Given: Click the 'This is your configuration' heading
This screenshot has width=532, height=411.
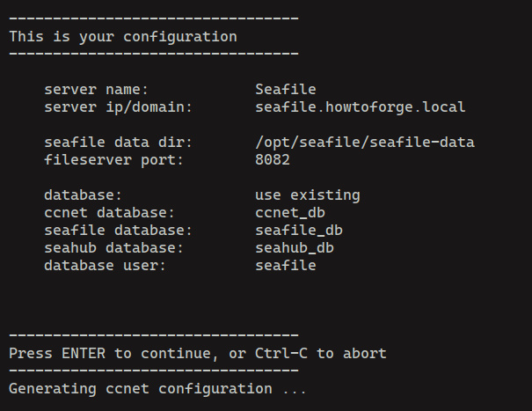Looking at the screenshot, I should tap(123, 37).
